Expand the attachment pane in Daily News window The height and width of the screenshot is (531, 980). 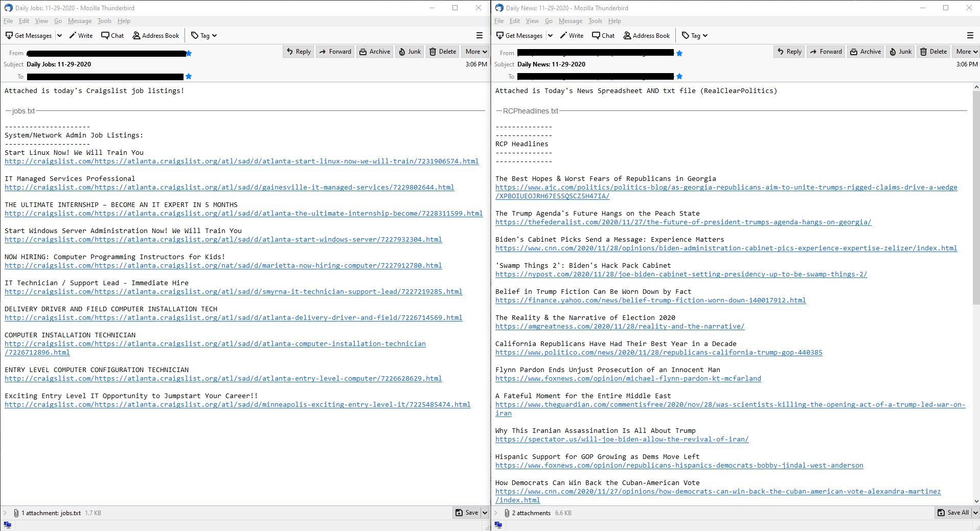496,513
